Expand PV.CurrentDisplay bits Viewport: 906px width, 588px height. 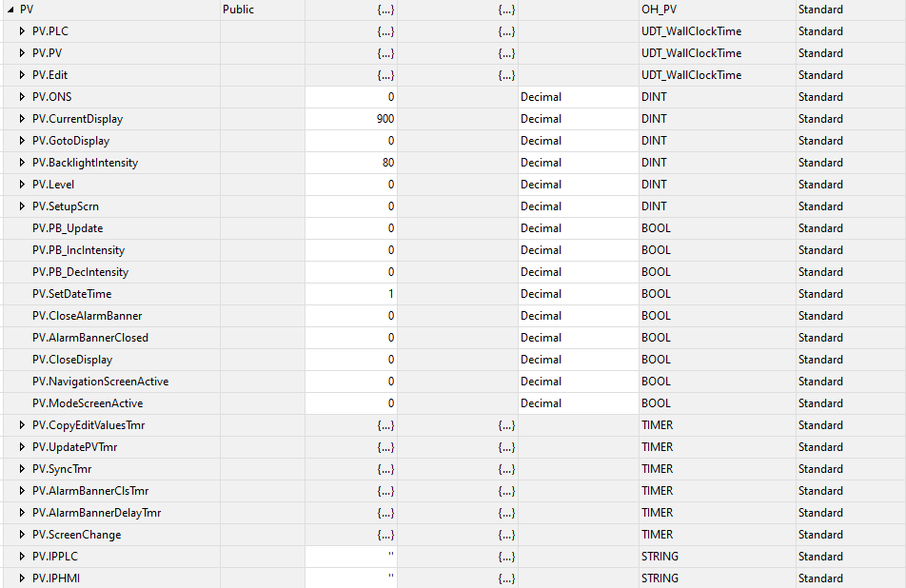pos(22,119)
